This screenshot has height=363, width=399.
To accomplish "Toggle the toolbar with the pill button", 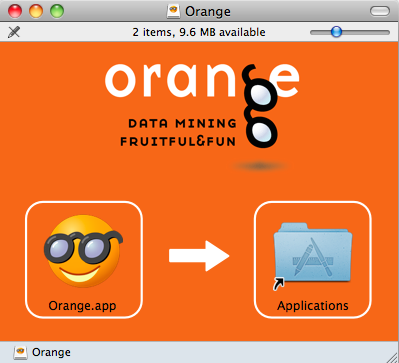I will click(x=380, y=11).
